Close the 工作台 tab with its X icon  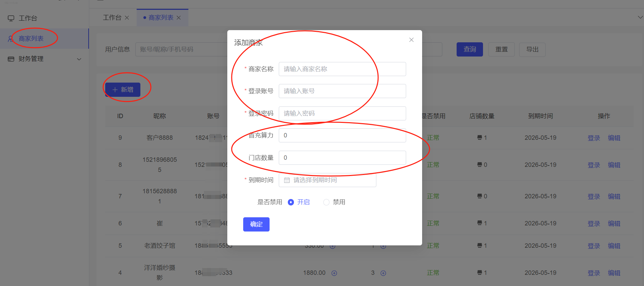click(x=127, y=18)
